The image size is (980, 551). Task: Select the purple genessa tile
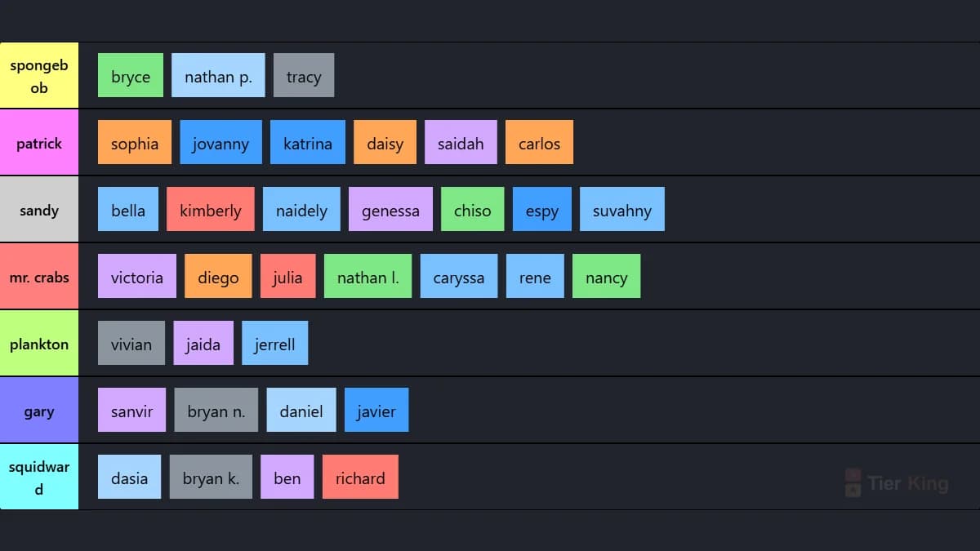pos(390,210)
